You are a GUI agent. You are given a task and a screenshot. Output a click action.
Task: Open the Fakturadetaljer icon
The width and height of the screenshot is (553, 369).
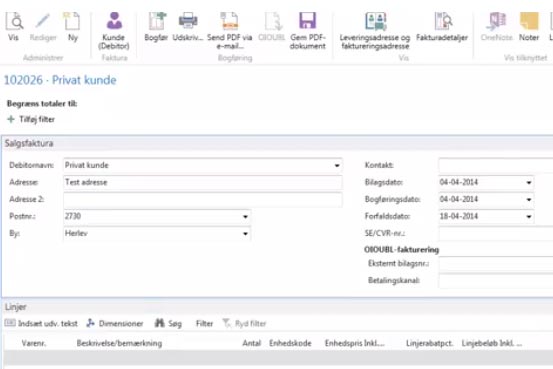(443, 21)
